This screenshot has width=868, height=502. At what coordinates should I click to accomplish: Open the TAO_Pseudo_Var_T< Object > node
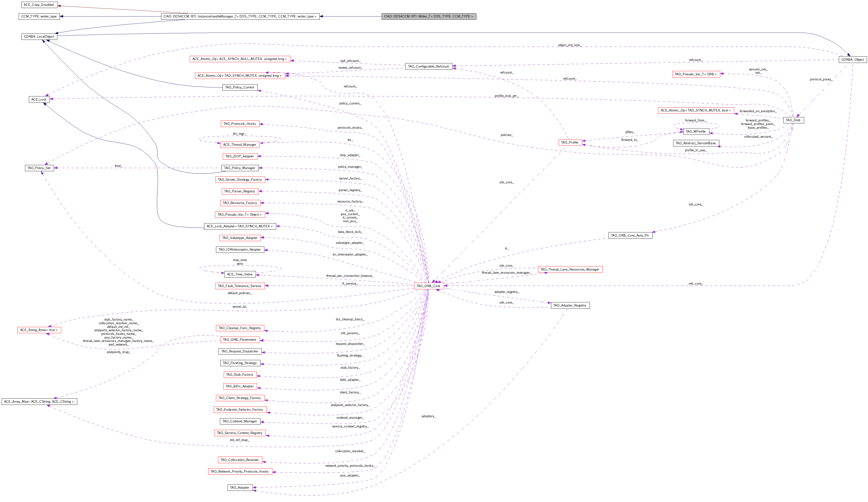click(x=240, y=215)
